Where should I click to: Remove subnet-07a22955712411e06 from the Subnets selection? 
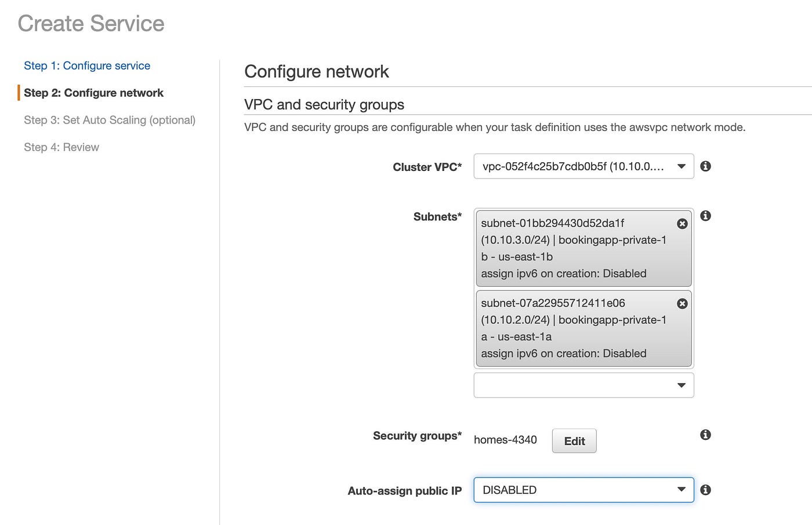(x=682, y=304)
